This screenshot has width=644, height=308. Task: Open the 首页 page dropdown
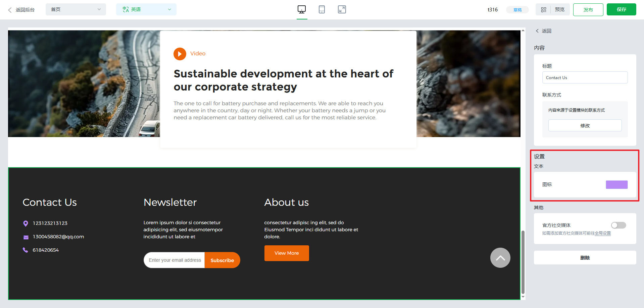click(x=76, y=9)
